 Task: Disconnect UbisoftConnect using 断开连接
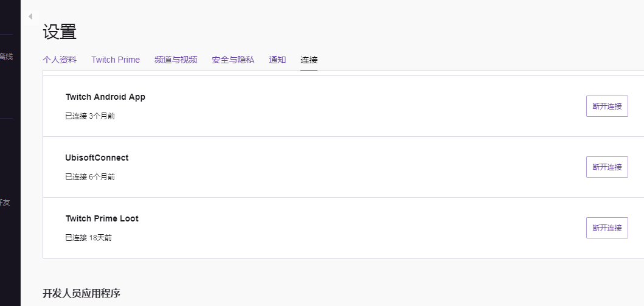[x=607, y=167]
